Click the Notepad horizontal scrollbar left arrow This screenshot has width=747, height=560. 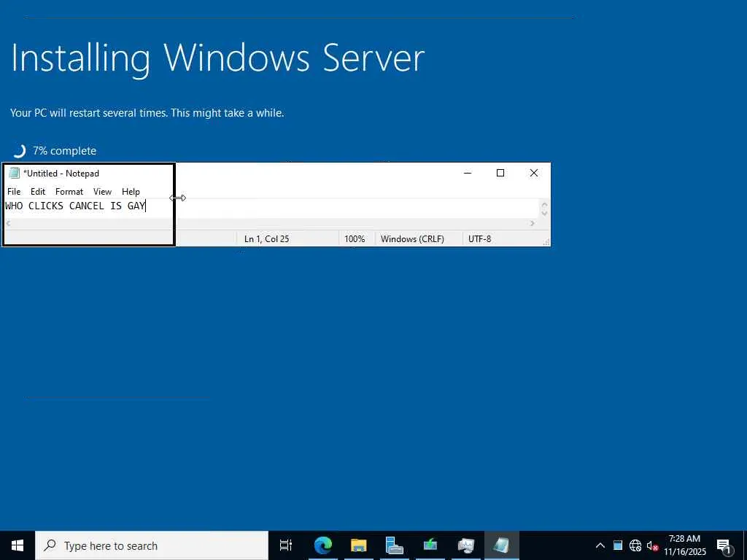(8, 223)
